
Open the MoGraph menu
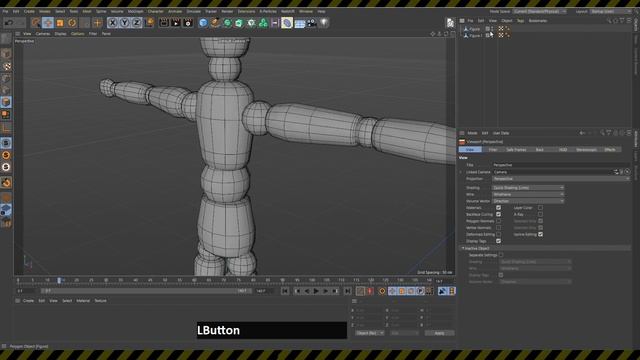pos(136,11)
